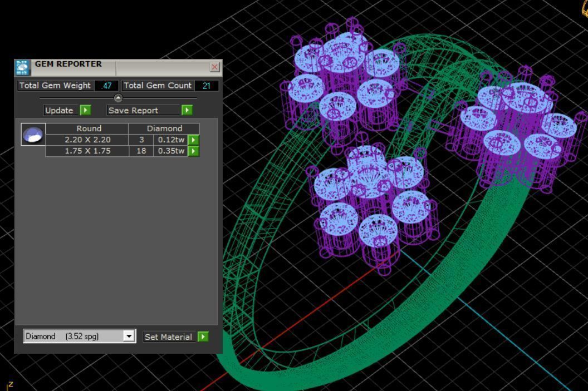Click the green Update arrow button
This screenshot has height=391, width=588.
tap(86, 110)
